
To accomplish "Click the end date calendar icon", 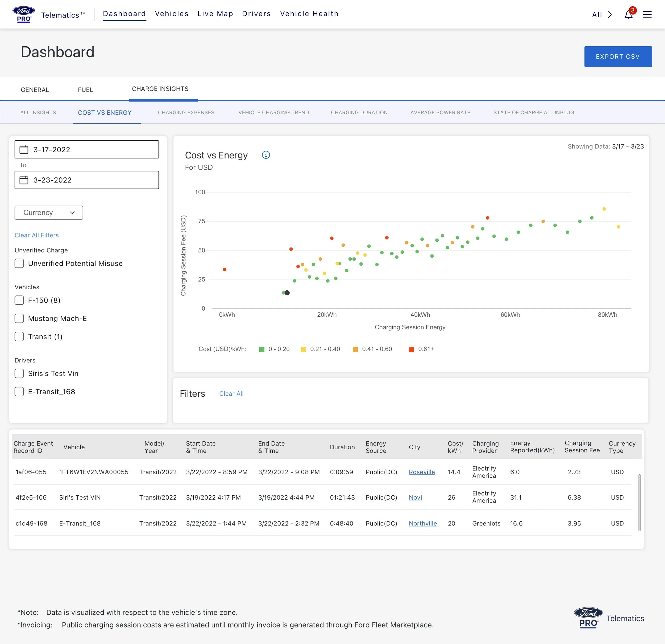I will coord(24,180).
